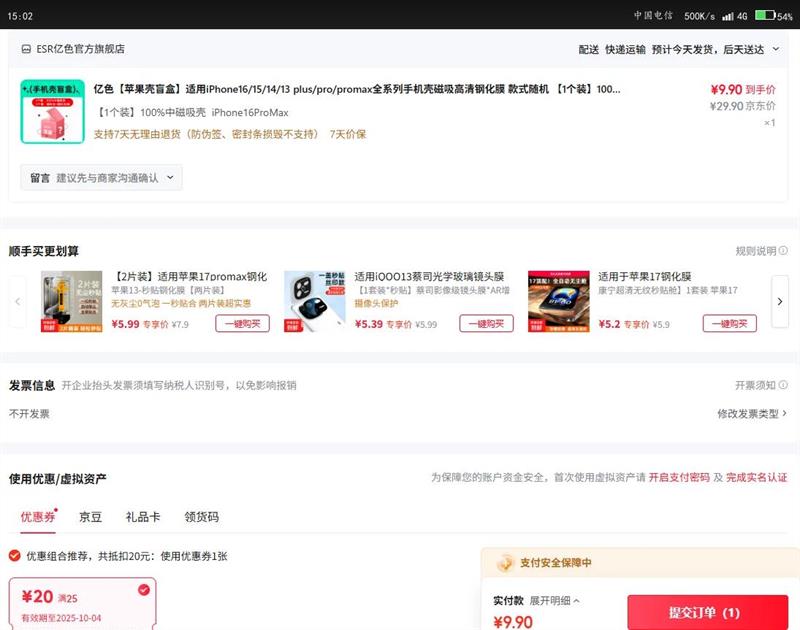Screen dimensions: 800x630
Task: Open the iQOO13 lens film product image
Action: [314, 301]
